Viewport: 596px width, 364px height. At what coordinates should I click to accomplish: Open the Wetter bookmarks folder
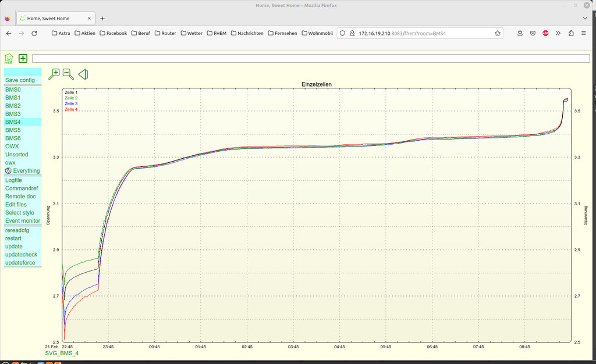[191, 33]
